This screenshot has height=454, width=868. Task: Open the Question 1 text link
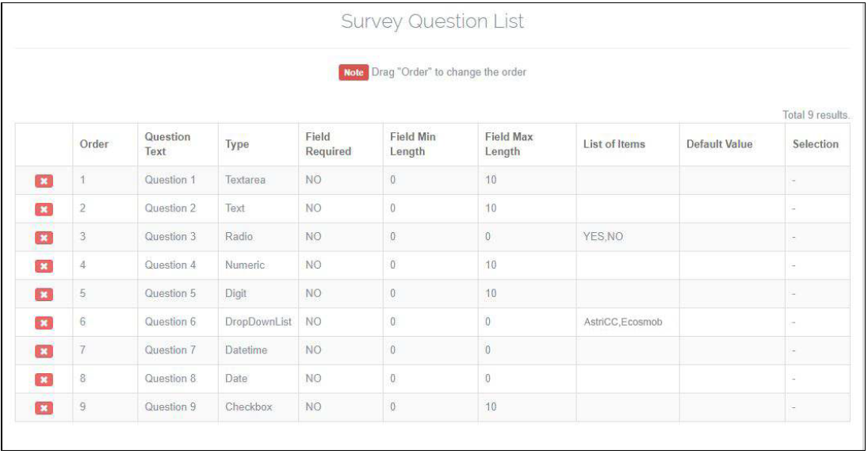coord(170,180)
